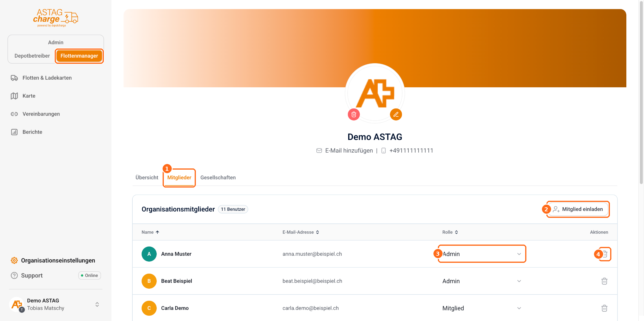Switch to Depotbetreiber mode
The width and height of the screenshot is (644, 321).
(32, 56)
